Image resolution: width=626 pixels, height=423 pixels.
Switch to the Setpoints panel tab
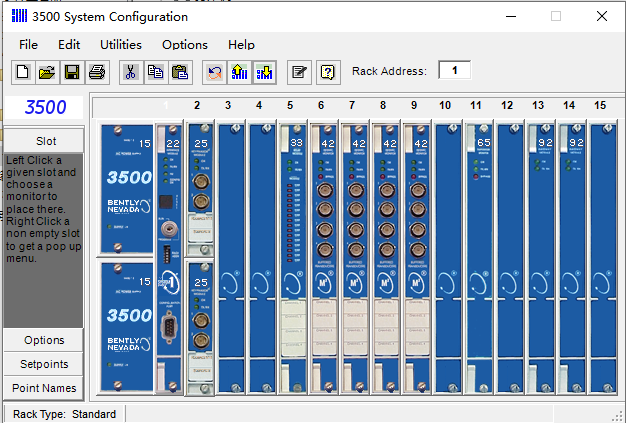pyautogui.click(x=44, y=364)
